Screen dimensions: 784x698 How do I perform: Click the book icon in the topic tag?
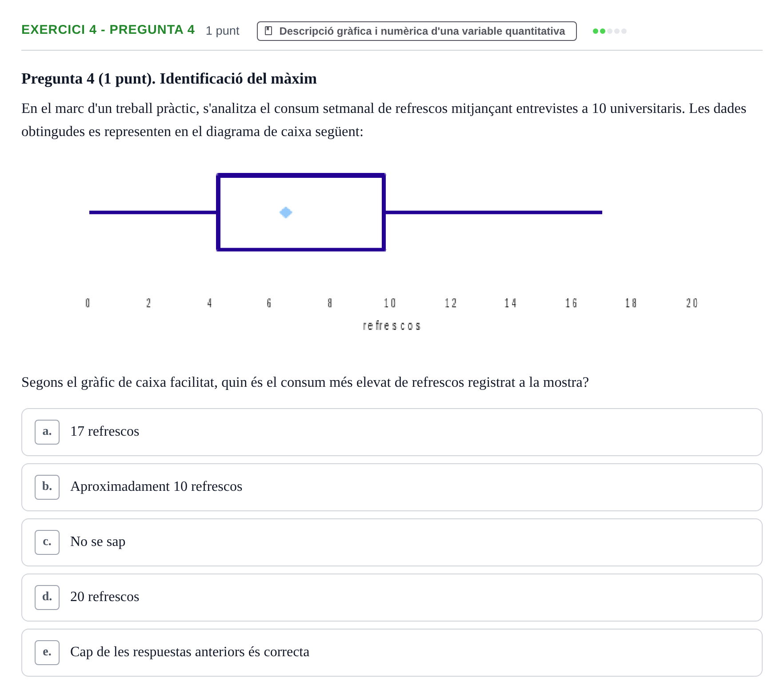click(x=268, y=31)
